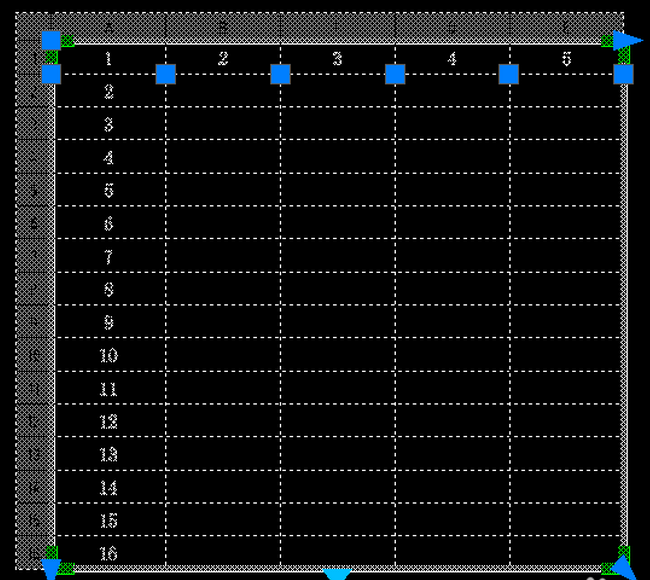Click the row header next to cell "14"
Image resolution: width=650 pixels, height=580 pixels.
click(34, 487)
